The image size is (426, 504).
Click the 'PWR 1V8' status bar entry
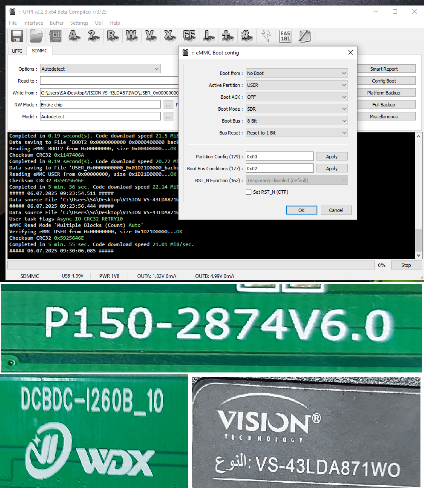pos(109,276)
